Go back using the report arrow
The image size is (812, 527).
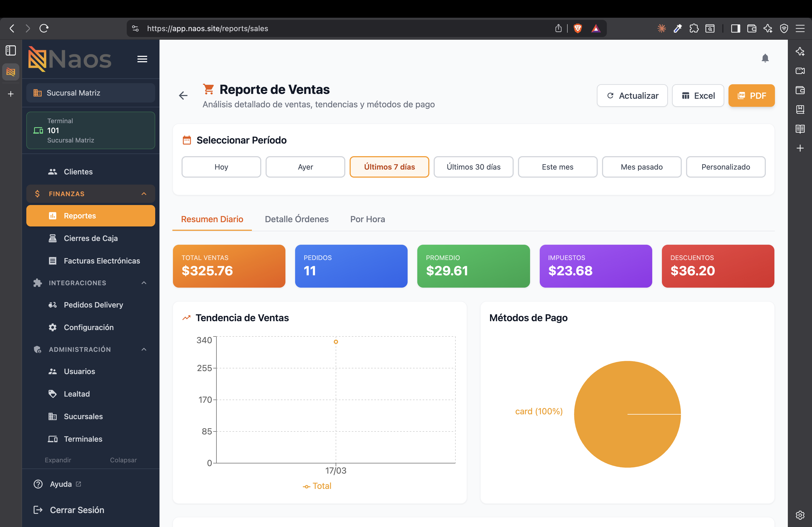point(183,96)
